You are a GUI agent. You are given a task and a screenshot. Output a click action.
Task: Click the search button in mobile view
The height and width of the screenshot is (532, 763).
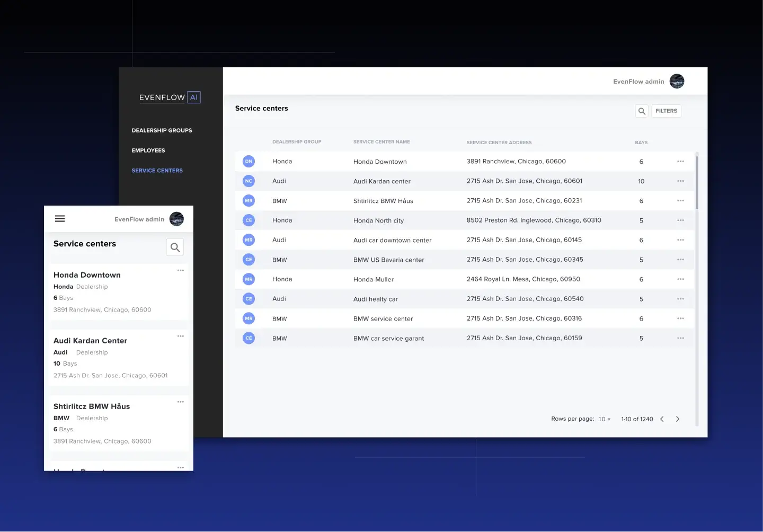(175, 247)
